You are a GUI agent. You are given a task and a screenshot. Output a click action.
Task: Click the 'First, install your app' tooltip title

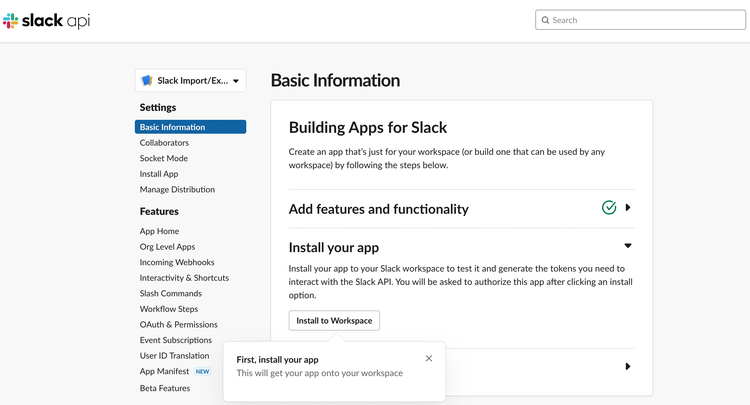(x=277, y=360)
